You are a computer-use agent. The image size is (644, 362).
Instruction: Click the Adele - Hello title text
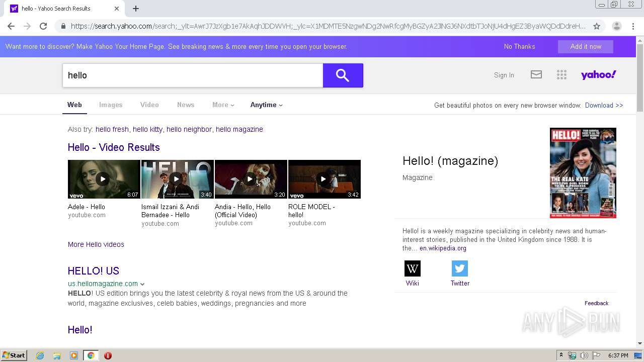tap(87, 207)
